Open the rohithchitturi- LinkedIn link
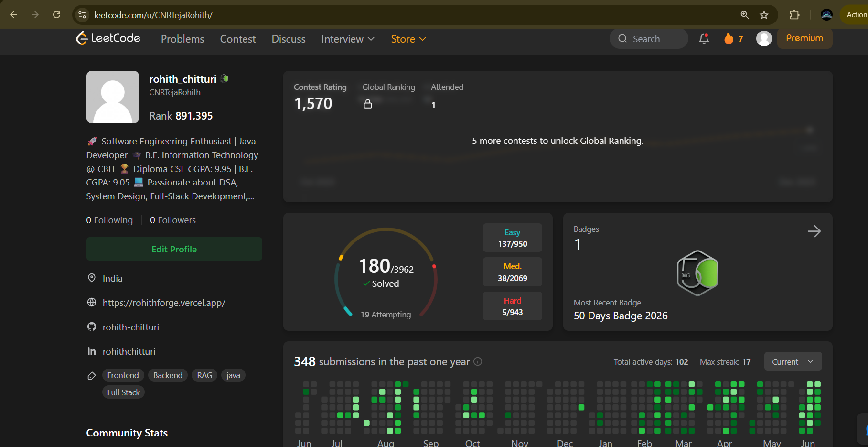The width and height of the screenshot is (868, 447). click(x=130, y=351)
